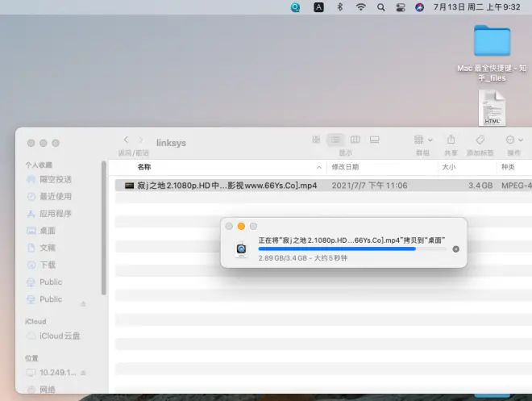The height and width of the screenshot is (401, 532).
Task: Open 桌面 (Desktop) in sidebar
Action: pyautogui.click(x=41, y=231)
